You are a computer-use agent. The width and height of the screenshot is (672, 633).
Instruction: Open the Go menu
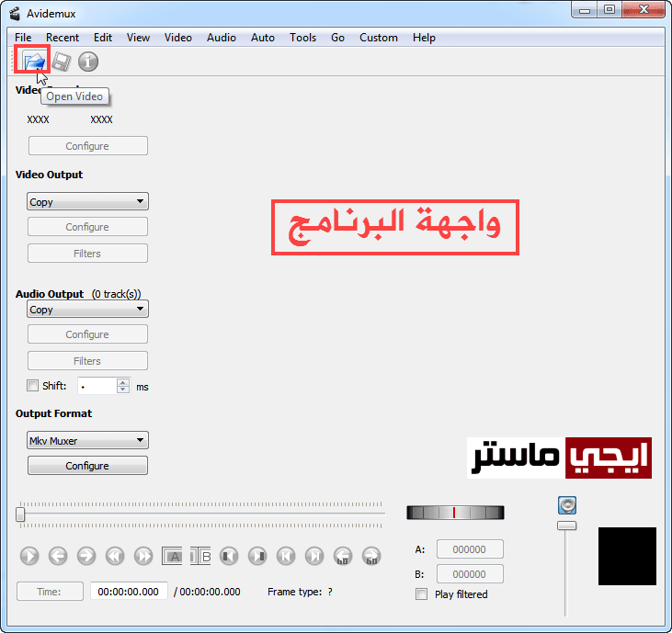(337, 38)
